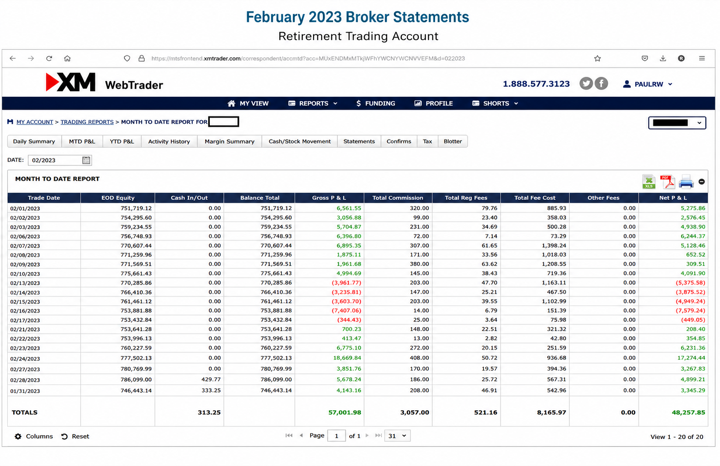Click the Reset table button
Screen dimensions: 720x466
[x=75, y=436]
